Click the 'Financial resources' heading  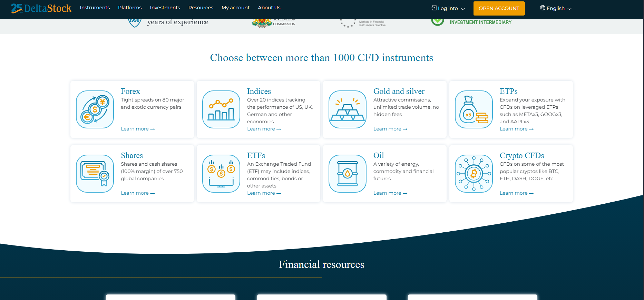[x=322, y=264]
